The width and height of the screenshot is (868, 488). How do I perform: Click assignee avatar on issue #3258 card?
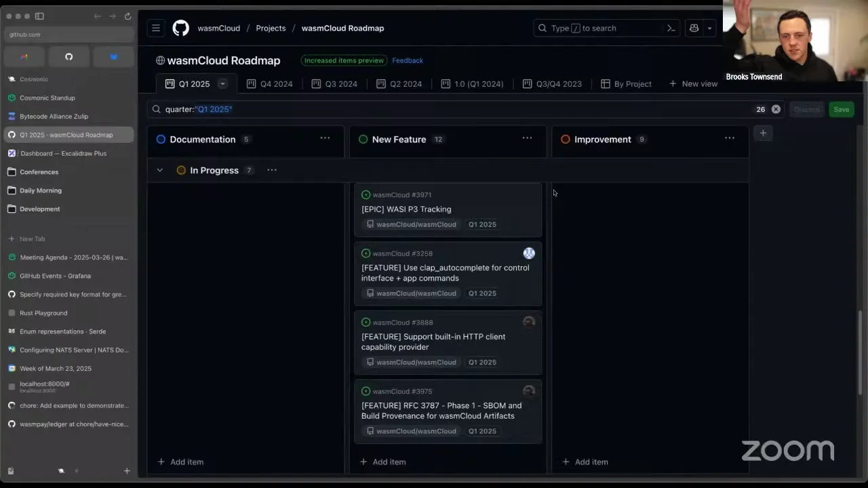[529, 253]
